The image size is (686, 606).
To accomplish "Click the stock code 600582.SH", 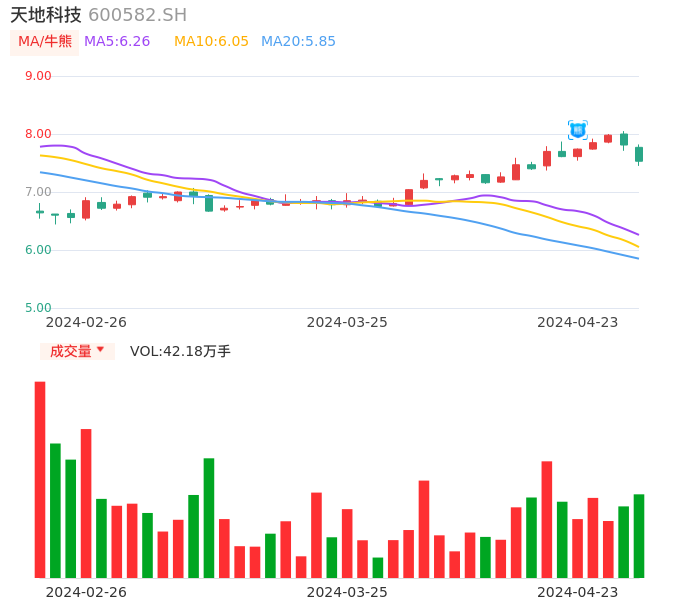I will [x=137, y=15].
